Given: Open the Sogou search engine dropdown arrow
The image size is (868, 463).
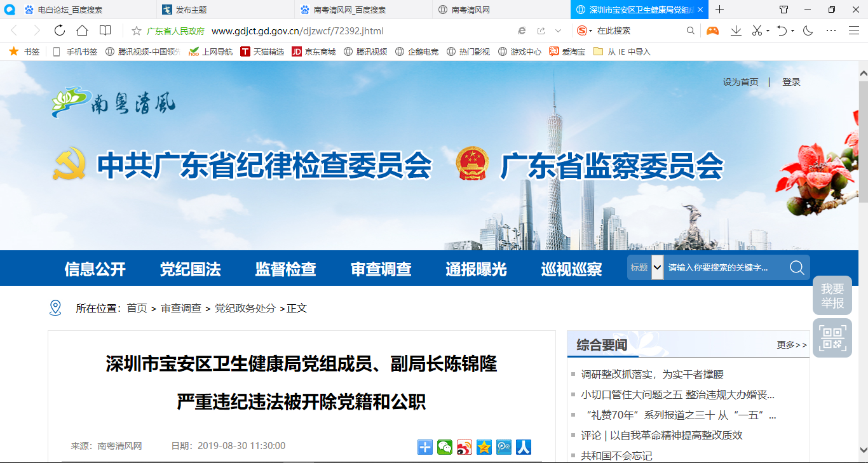Looking at the screenshot, I should click(591, 31).
